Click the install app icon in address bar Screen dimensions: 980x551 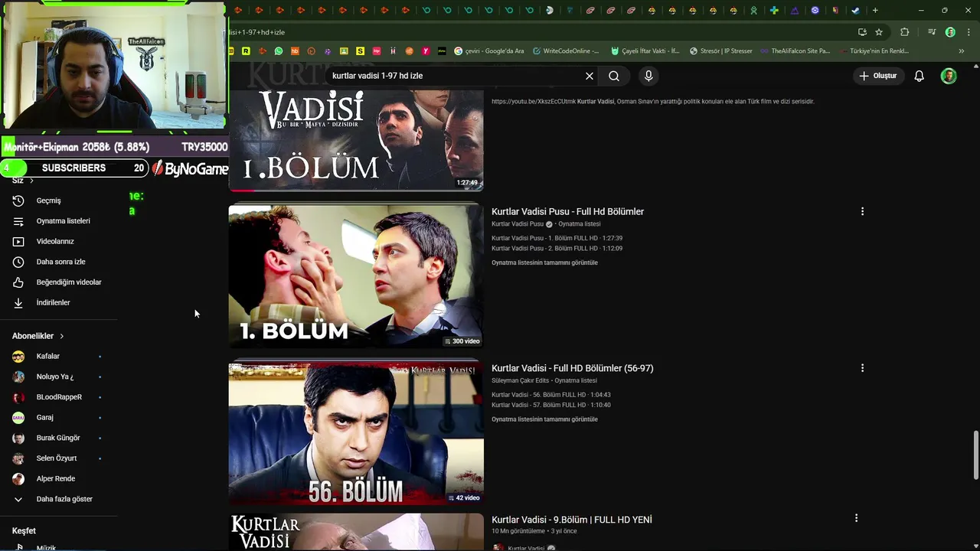pos(862,32)
